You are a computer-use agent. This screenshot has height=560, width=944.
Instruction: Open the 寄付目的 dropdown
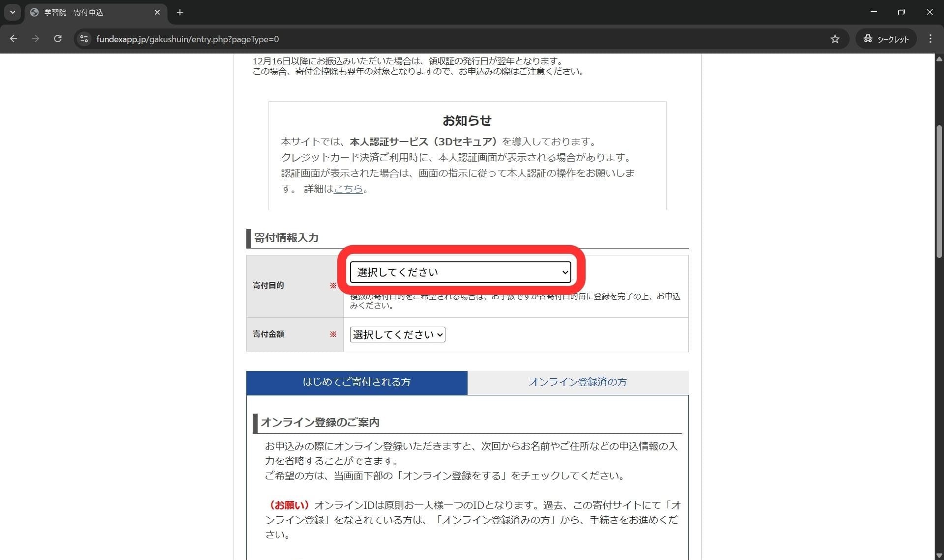point(460,272)
